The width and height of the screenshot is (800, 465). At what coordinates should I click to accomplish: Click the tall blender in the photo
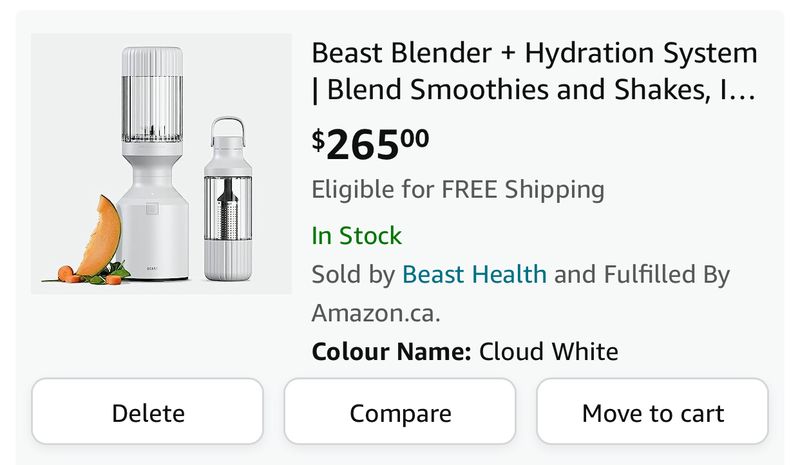click(x=152, y=160)
